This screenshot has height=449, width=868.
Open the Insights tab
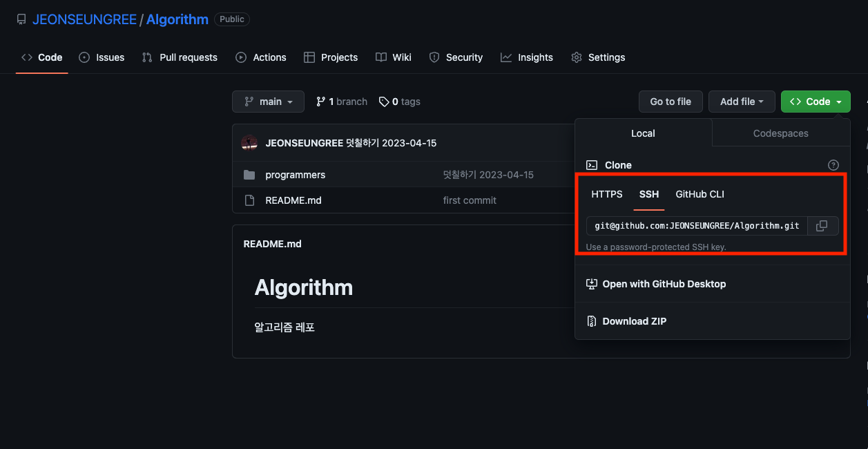coord(527,57)
